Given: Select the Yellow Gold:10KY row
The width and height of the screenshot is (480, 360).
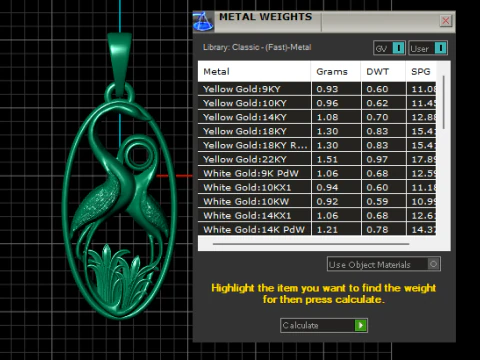Looking at the screenshot, I should click(x=317, y=103).
